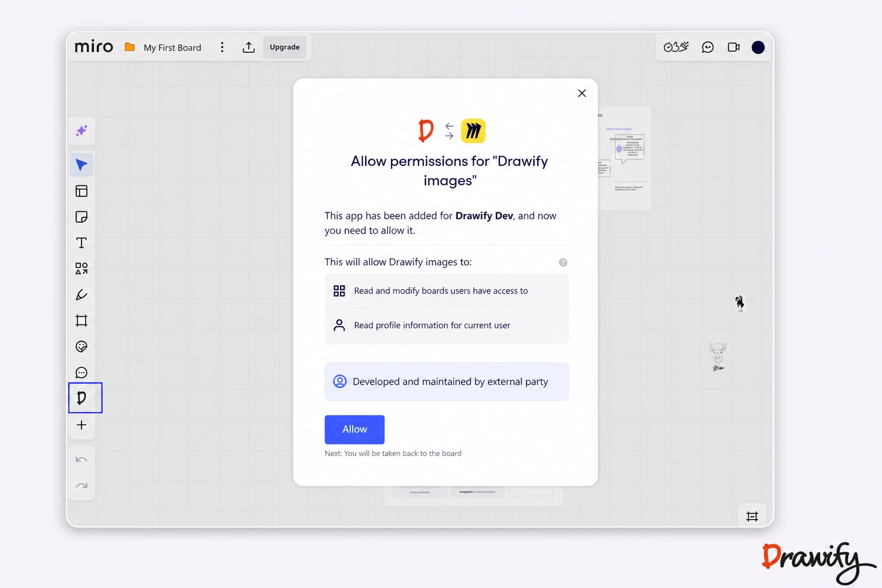The image size is (882, 588).
Task: Click 'Developed and maintained by external party' notice
Action: 447,382
